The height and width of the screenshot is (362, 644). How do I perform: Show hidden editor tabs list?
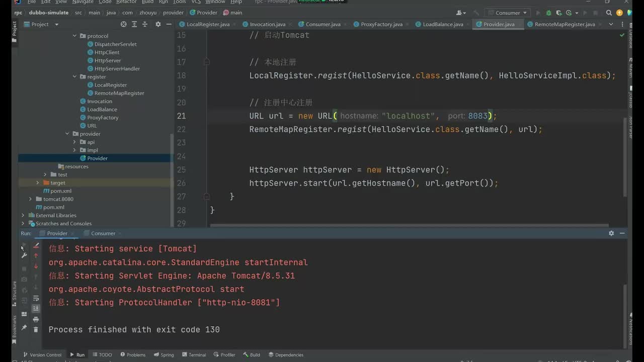pyautogui.click(x=611, y=24)
